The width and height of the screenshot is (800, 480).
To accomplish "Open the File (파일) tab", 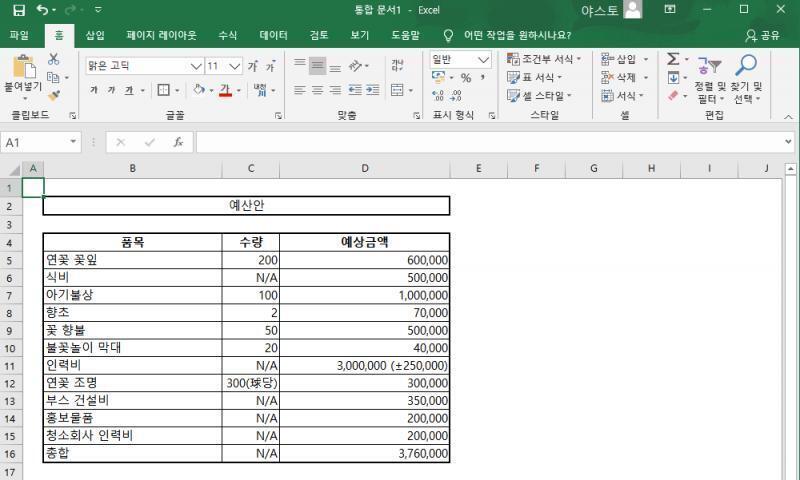I will pyautogui.click(x=19, y=35).
